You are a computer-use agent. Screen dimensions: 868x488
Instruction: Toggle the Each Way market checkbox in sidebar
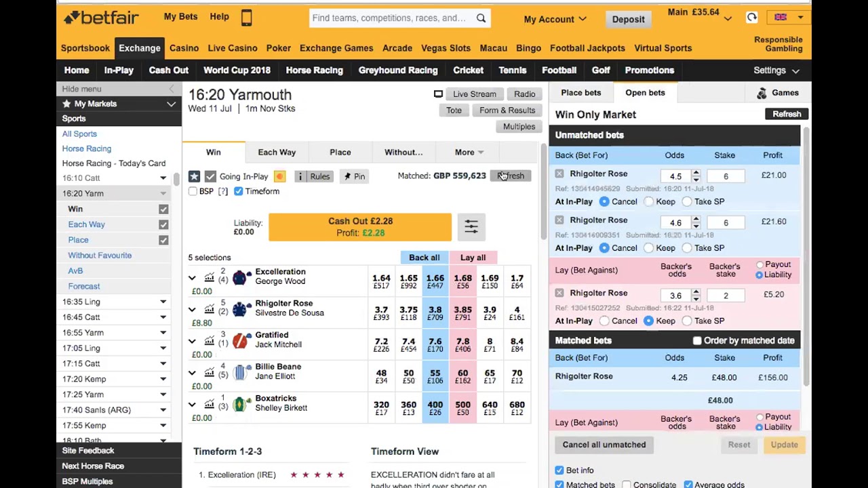(x=163, y=224)
